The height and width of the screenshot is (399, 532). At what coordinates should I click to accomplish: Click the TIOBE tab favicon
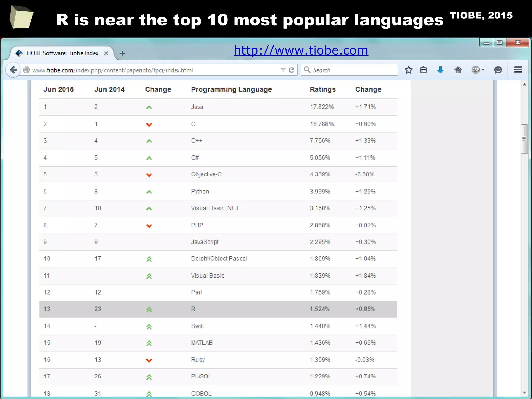point(19,53)
